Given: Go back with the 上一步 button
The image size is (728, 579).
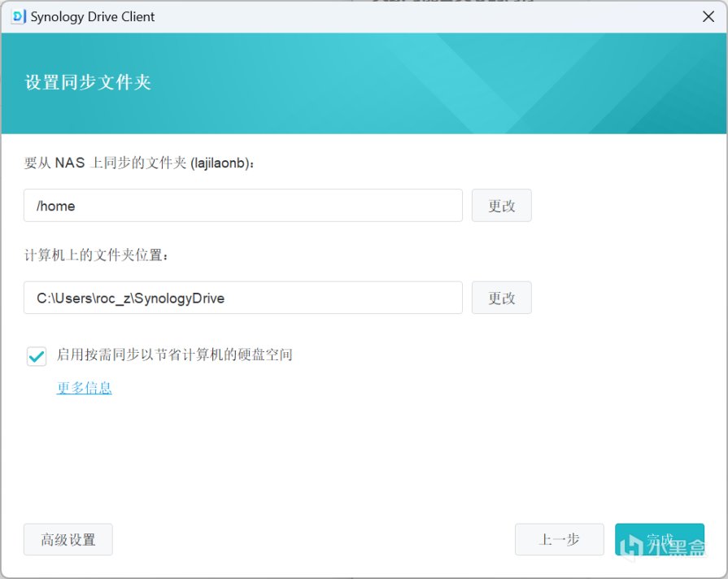Looking at the screenshot, I should [559, 539].
